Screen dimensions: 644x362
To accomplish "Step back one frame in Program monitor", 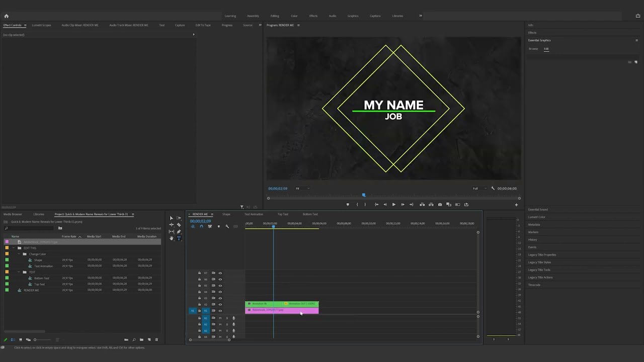I will (385, 205).
